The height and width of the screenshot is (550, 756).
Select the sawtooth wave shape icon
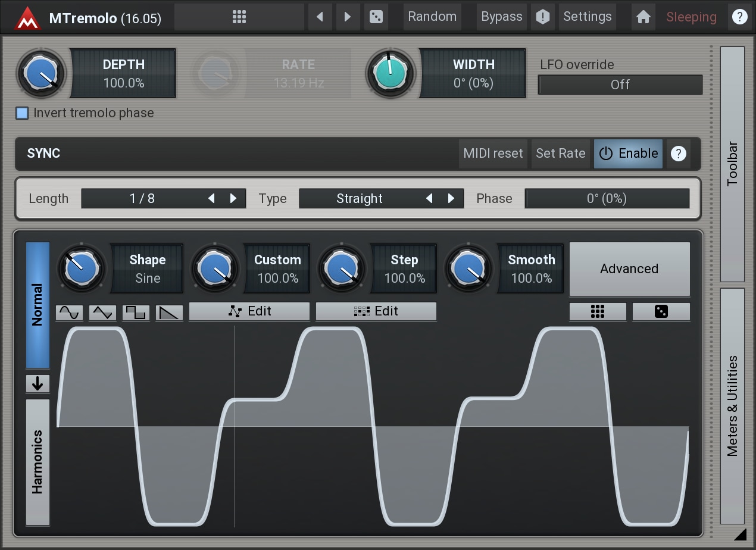(x=169, y=312)
